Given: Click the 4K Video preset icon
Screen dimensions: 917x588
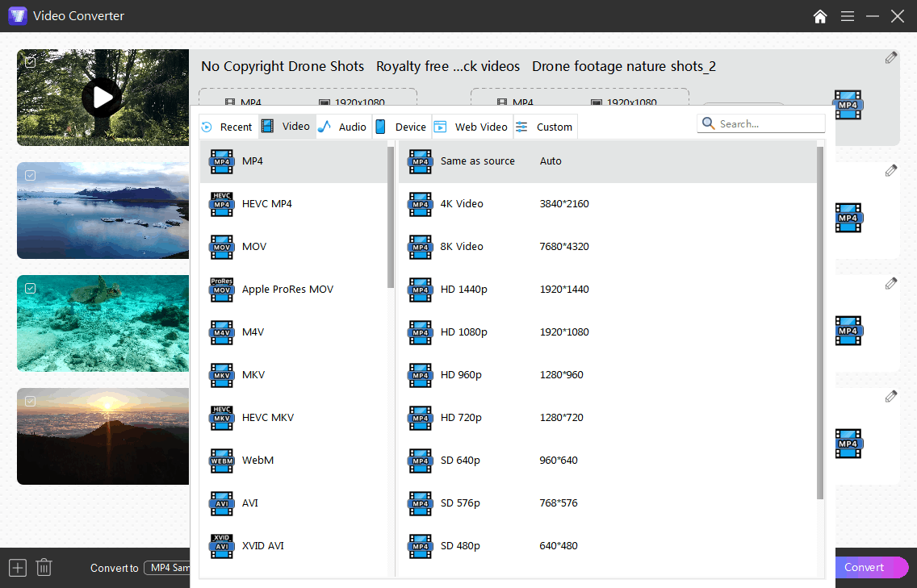Looking at the screenshot, I should [x=420, y=204].
